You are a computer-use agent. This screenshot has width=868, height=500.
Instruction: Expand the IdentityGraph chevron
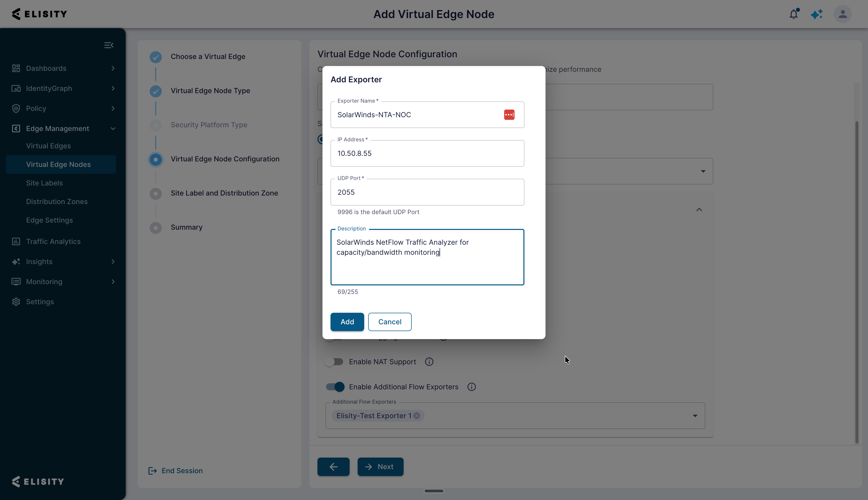(113, 88)
